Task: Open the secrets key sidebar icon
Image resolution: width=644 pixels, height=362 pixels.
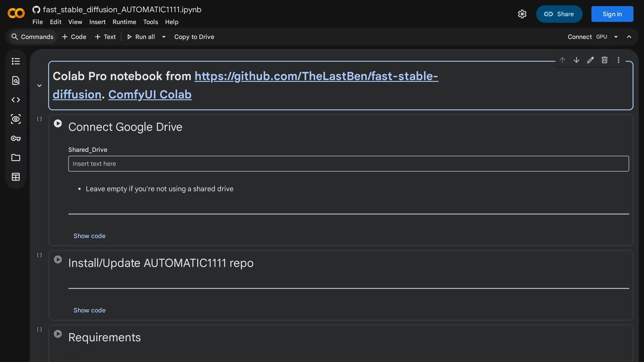Action: pyautogui.click(x=16, y=138)
